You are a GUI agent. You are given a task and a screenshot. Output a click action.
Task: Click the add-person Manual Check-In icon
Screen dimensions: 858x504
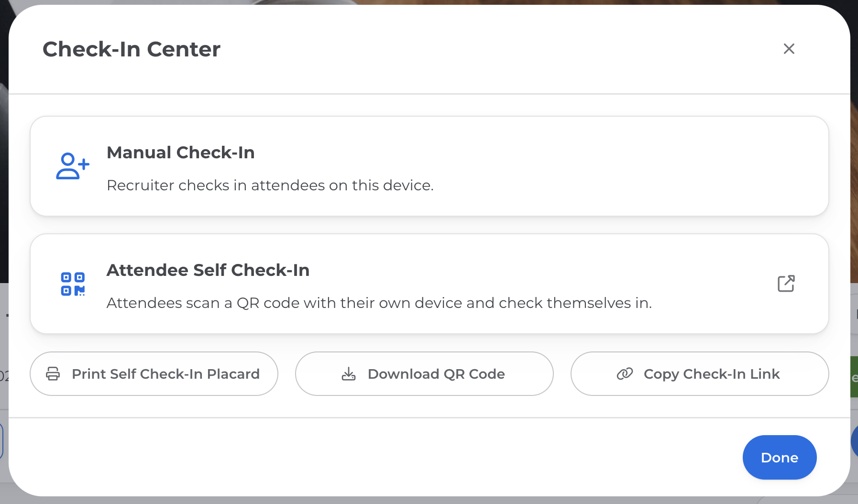[73, 166]
